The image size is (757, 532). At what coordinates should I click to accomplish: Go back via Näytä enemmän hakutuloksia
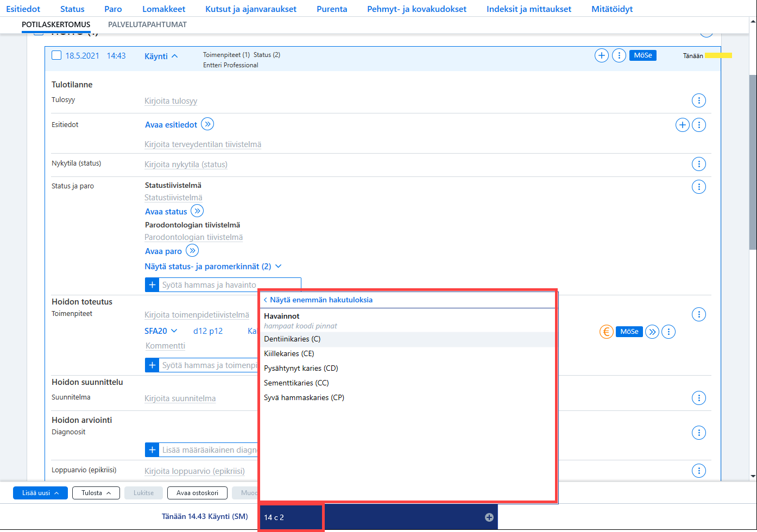click(x=318, y=300)
